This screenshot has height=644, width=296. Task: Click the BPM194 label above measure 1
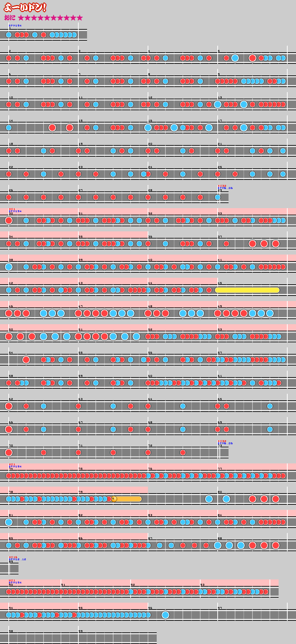coord(15,26)
